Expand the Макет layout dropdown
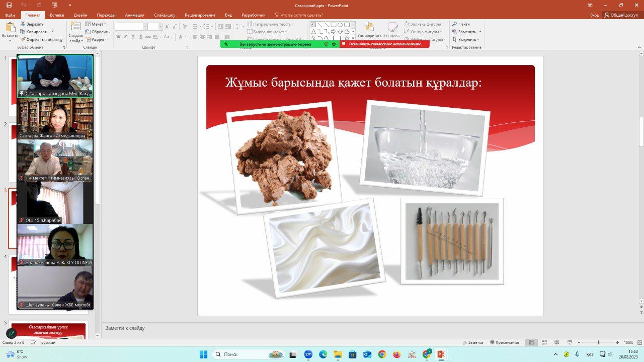Image resolution: width=644 pixels, height=362 pixels. (96, 24)
